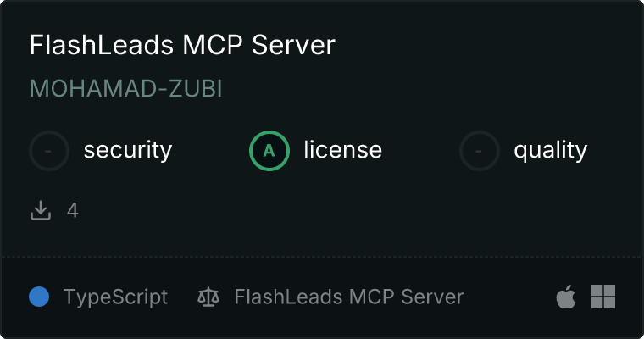Open the footer FlashLeads MCP Server license text

pyautogui.click(x=349, y=297)
